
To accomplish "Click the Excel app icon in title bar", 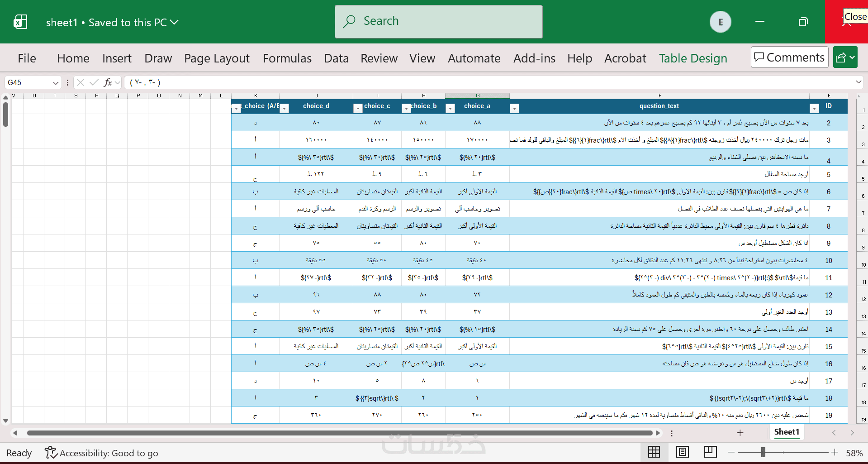I will [x=20, y=22].
